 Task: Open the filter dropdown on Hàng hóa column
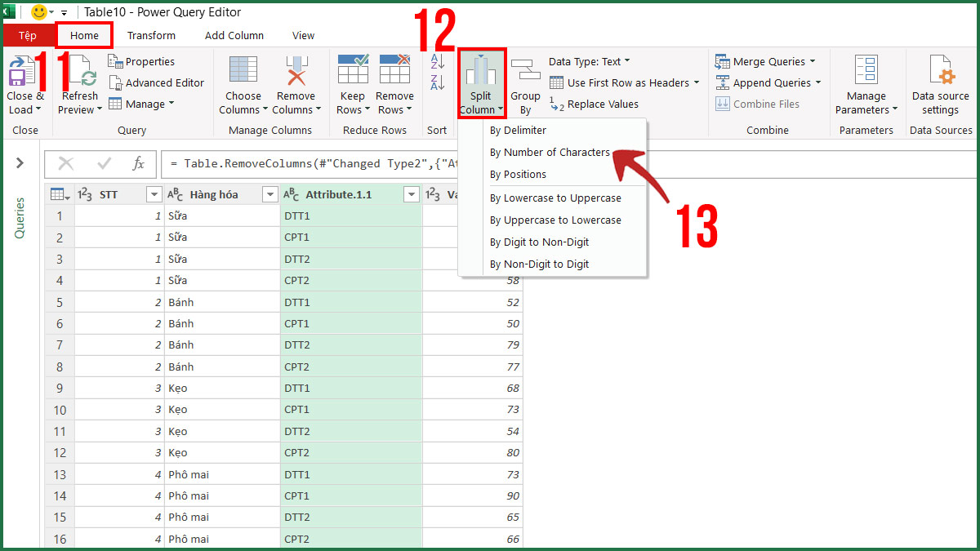269,193
